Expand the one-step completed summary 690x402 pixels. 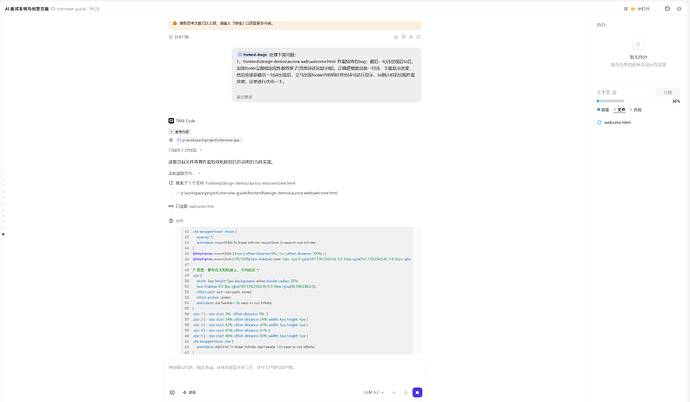[x=185, y=150]
